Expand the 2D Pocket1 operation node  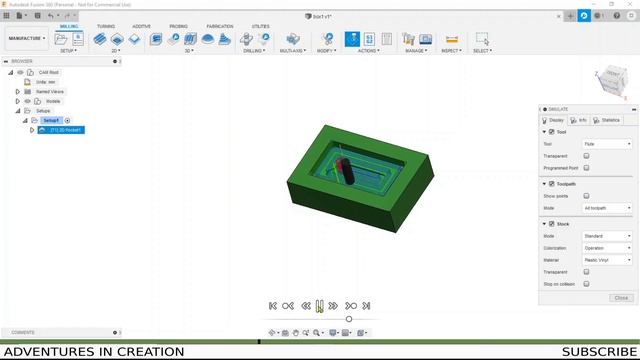(32, 130)
